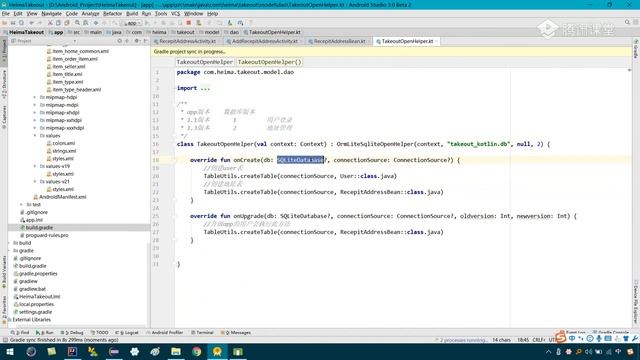Screen dimensions: 640x360
Task: Switch to the ReceiptAddressBean.kt tab
Action: pos(340,41)
